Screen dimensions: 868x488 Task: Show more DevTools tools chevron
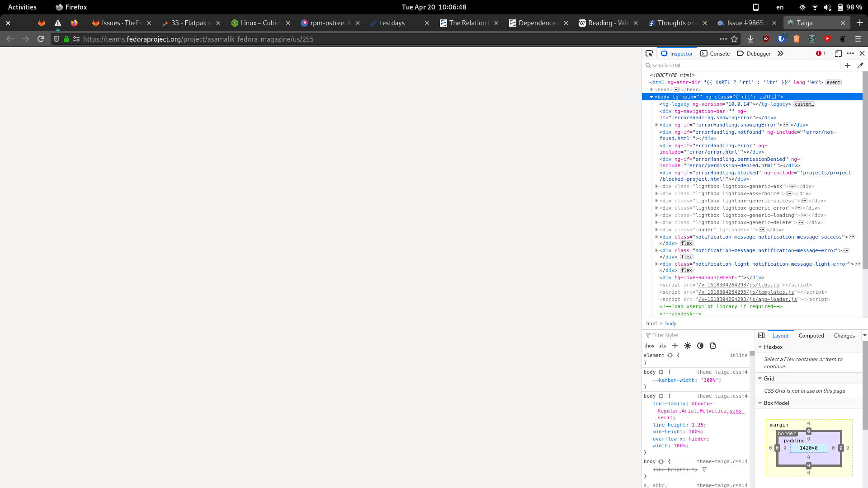pyautogui.click(x=780, y=53)
